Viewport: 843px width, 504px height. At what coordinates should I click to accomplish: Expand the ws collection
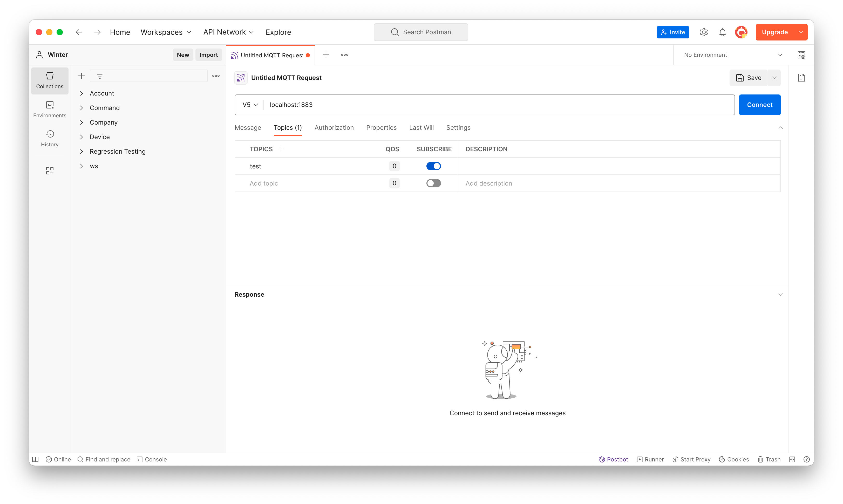point(81,166)
